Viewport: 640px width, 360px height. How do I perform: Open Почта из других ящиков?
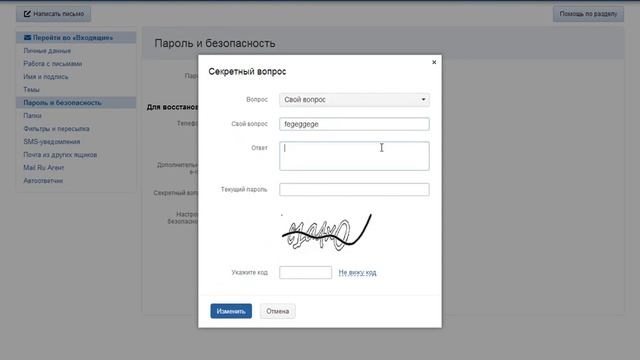pyautogui.click(x=60, y=155)
